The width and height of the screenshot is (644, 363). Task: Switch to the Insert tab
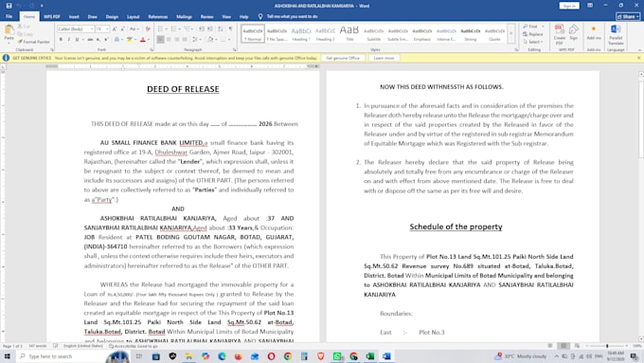(x=74, y=17)
